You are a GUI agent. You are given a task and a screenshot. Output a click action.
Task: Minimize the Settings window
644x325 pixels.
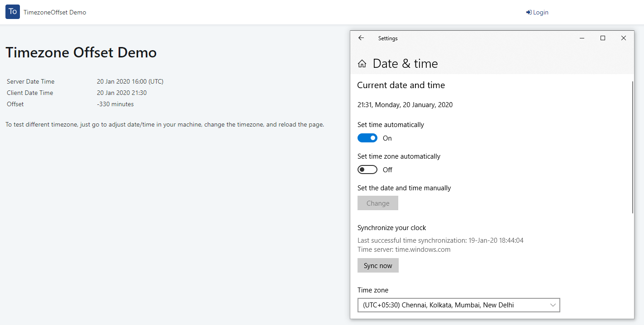[x=582, y=38]
